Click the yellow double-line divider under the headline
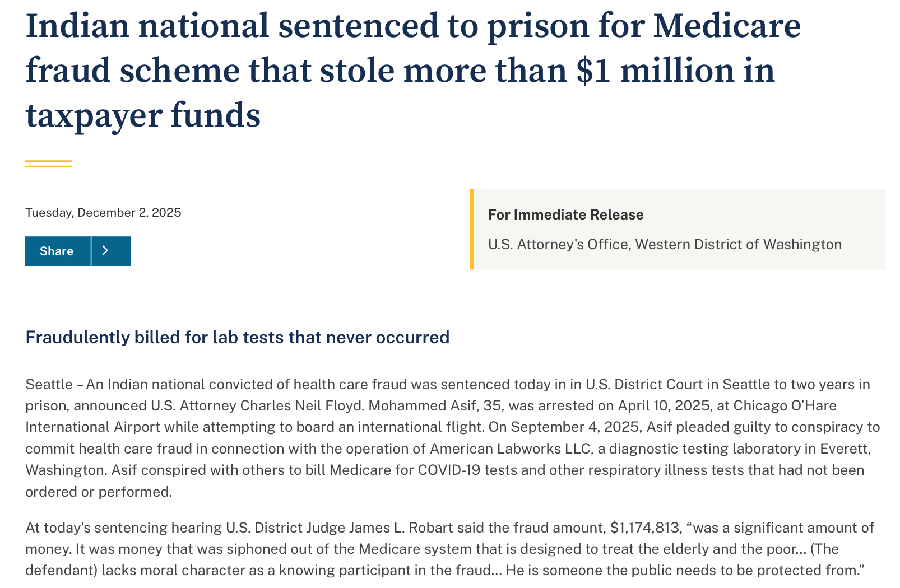The height and width of the screenshot is (588, 900). coord(48,164)
